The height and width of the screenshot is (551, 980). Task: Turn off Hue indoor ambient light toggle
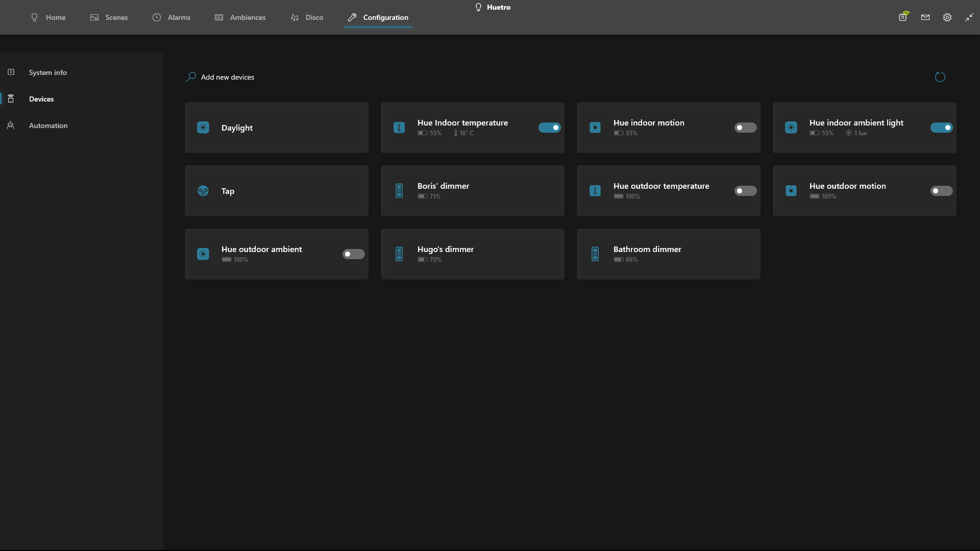[941, 128]
